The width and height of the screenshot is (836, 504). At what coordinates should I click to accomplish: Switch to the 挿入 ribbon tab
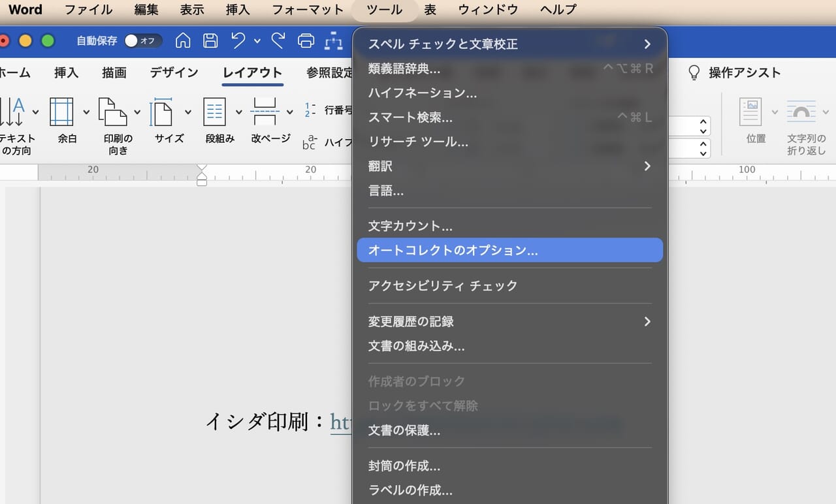67,72
